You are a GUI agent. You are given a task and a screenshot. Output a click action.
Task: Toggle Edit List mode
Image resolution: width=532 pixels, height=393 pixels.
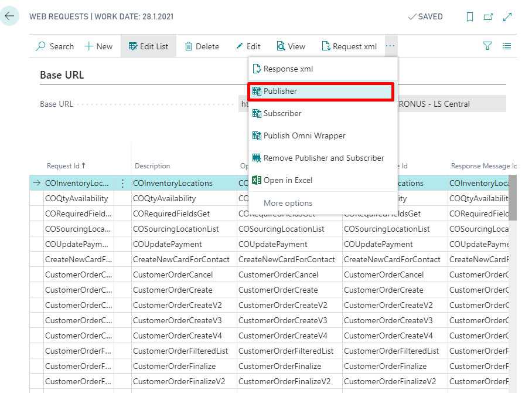pyautogui.click(x=148, y=46)
